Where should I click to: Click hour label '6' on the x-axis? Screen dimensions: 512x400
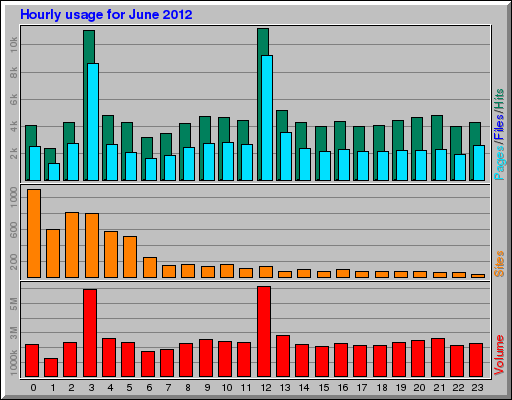click(x=149, y=388)
